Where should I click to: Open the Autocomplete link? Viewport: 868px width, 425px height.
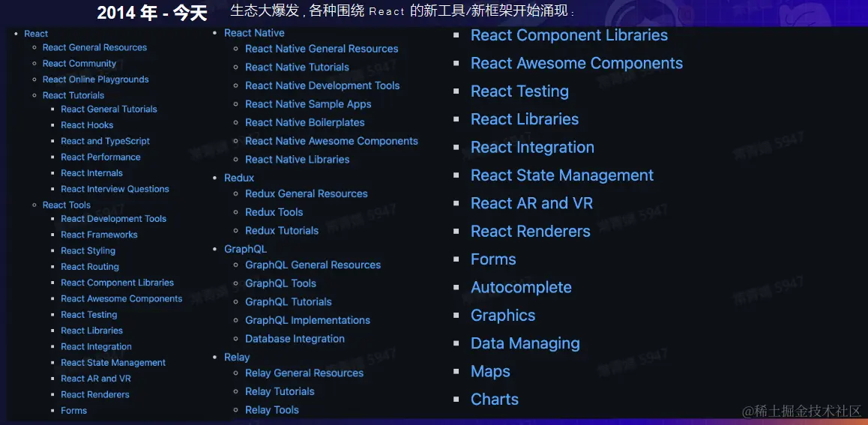pyautogui.click(x=521, y=287)
